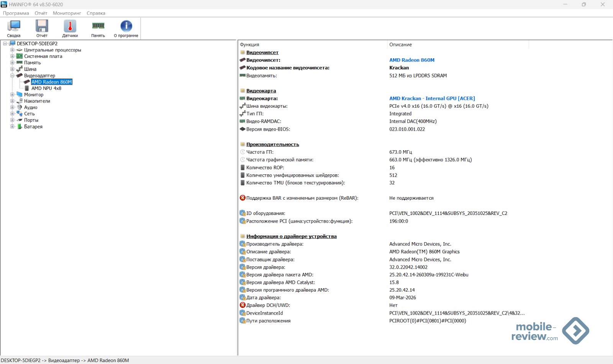Screen dimensions: 613x364
Task: Expand the Шина tree node
Action: [x=12, y=69]
